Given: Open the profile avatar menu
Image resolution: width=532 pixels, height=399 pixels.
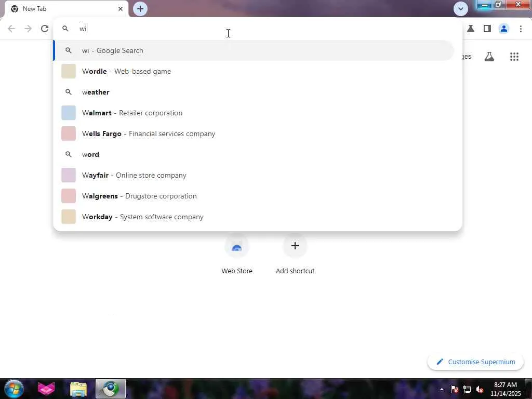Looking at the screenshot, I should pyautogui.click(x=504, y=29).
